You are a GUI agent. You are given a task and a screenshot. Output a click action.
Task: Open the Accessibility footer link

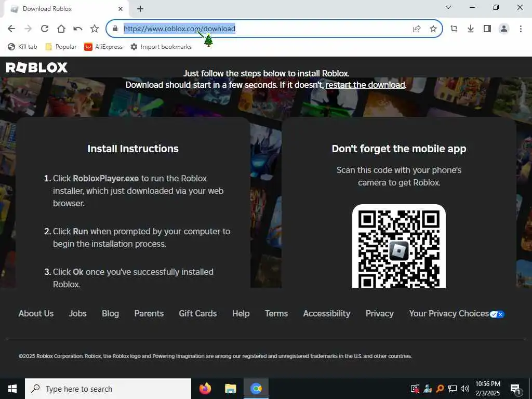327,313
